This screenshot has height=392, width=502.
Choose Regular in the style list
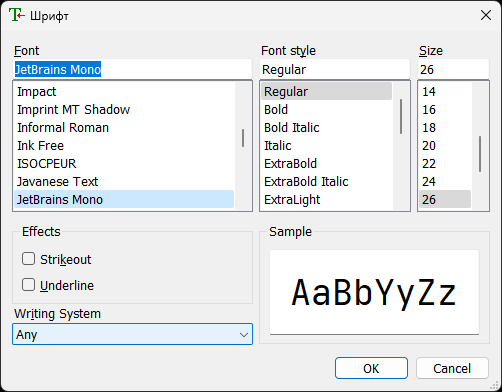326,91
